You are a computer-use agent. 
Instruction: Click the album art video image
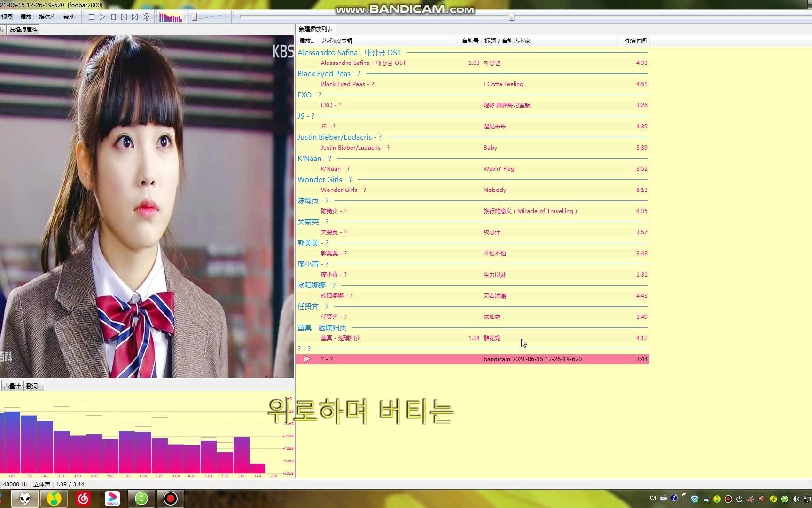coord(147,206)
